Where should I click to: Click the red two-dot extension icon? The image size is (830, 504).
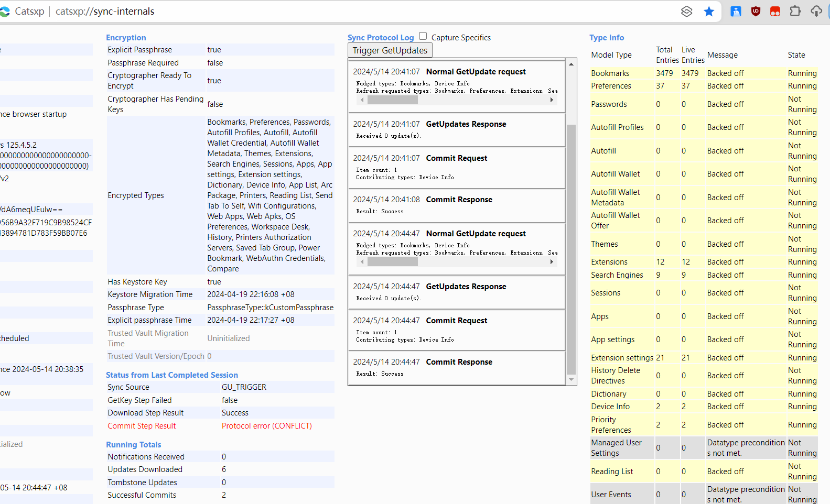click(775, 12)
